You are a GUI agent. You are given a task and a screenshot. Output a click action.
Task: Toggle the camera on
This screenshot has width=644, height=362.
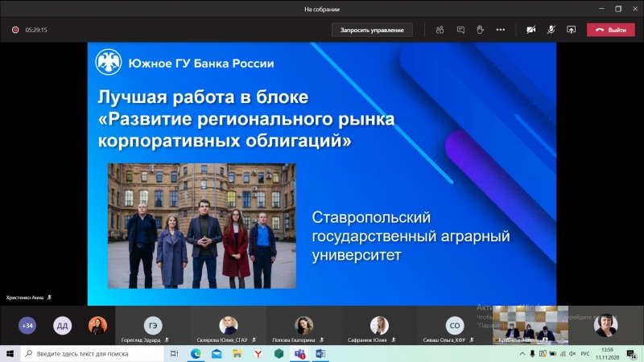point(531,30)
